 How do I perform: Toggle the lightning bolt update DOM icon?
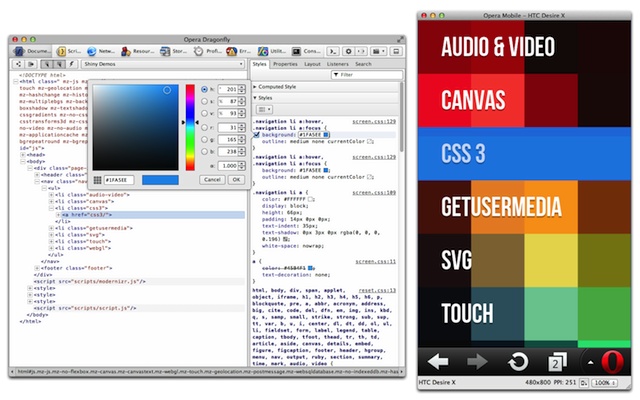click(72, 64)
